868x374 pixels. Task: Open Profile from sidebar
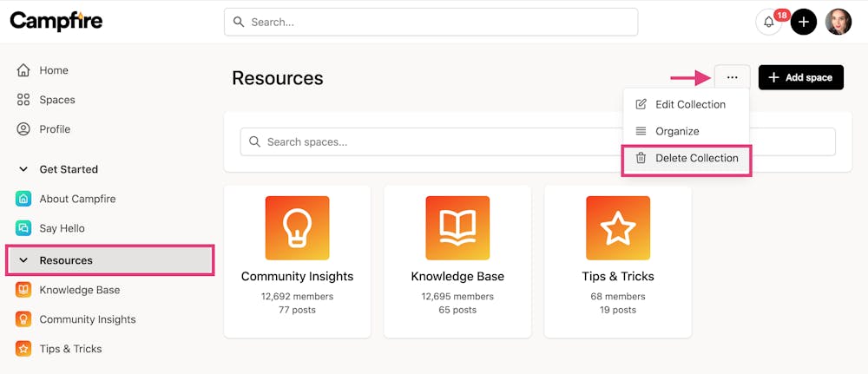tap(55, 129)
